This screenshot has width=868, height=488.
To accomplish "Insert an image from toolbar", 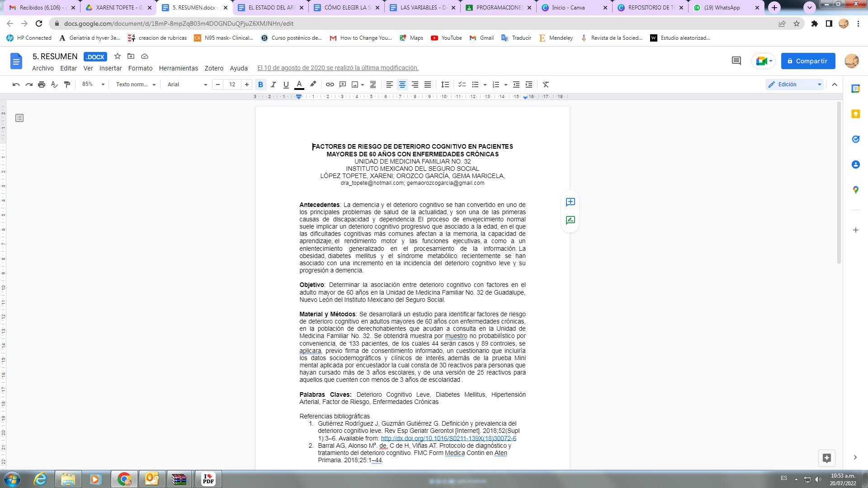I will pyautogui.click(x=355, y=84).
